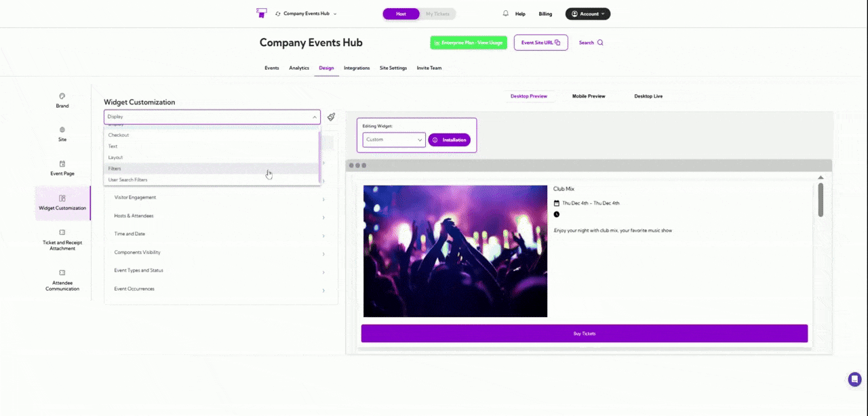
Task: Click the preview scrollbar up arrow
Action: point(821,178)
